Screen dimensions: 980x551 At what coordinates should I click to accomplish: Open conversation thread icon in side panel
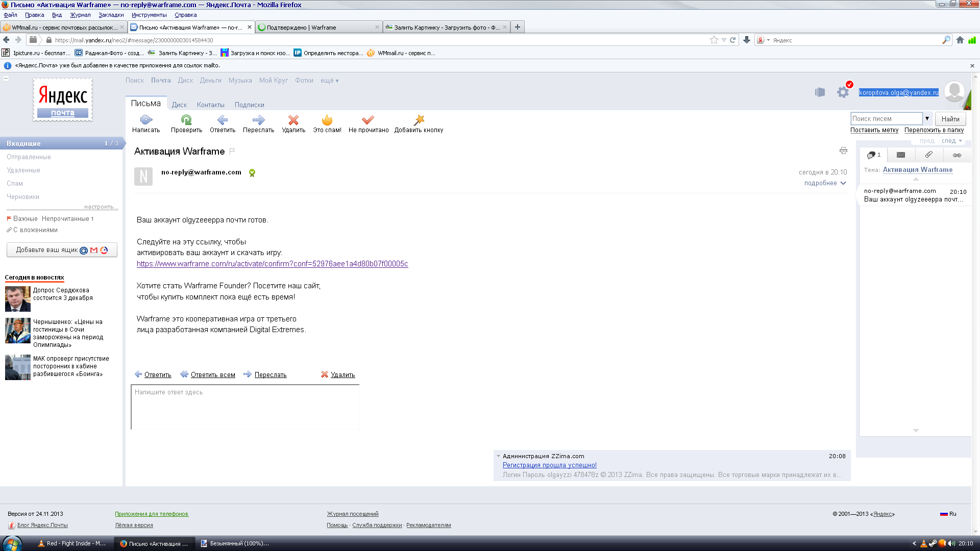click(873, 155)
